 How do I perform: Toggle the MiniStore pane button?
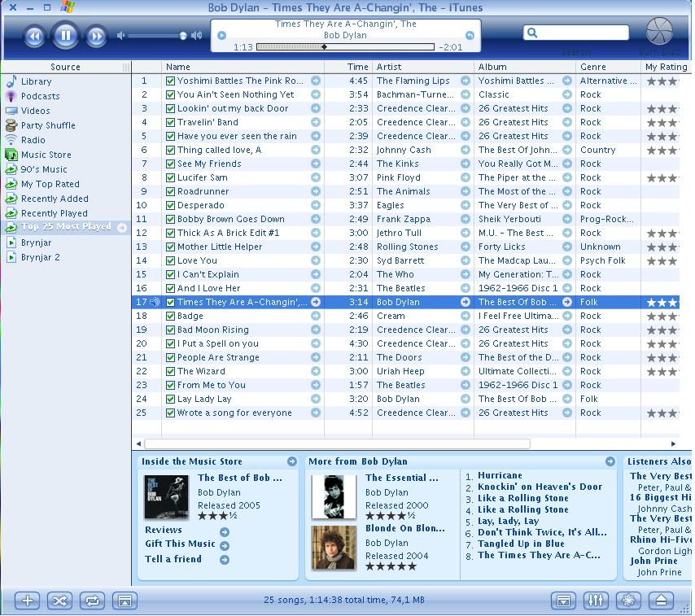coord(563,601)
